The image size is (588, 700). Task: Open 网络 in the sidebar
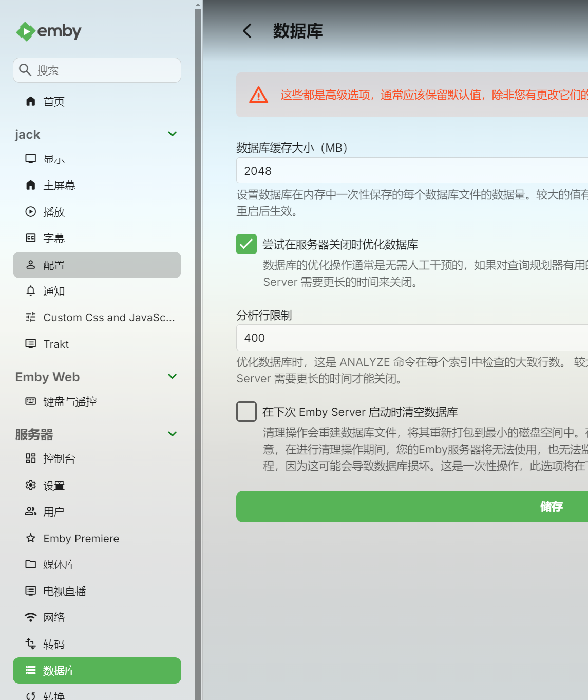[97, 617]
